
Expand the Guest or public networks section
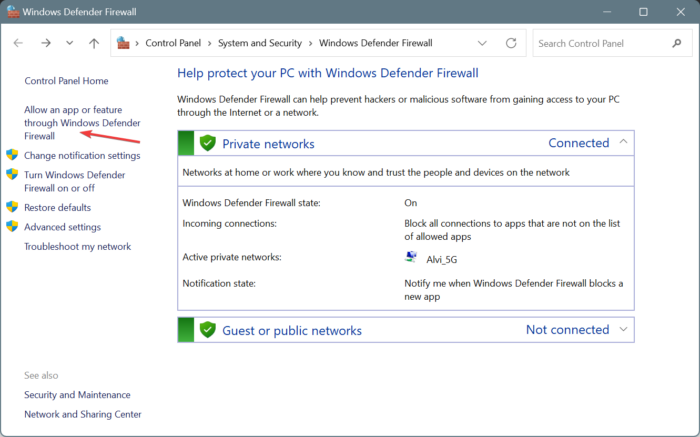[x=623, y=329]
